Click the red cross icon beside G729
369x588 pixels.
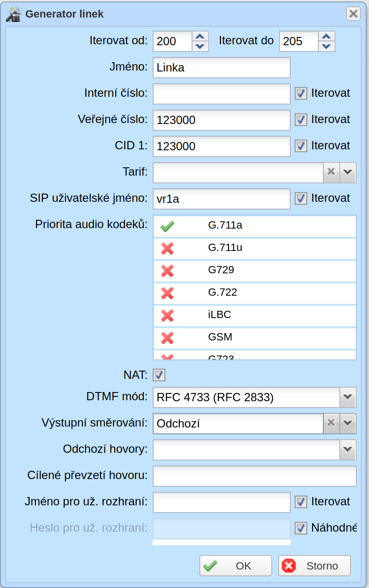click(167, 271)
